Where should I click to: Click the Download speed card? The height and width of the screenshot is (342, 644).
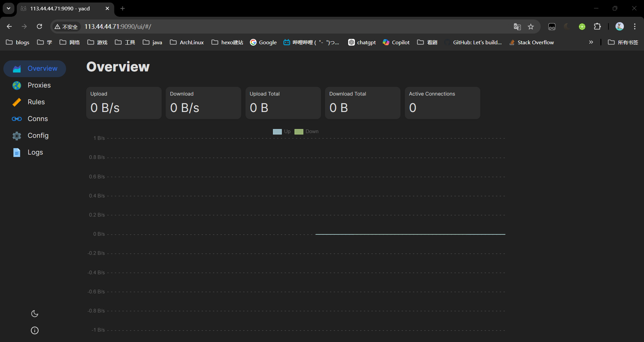[204, 103]
